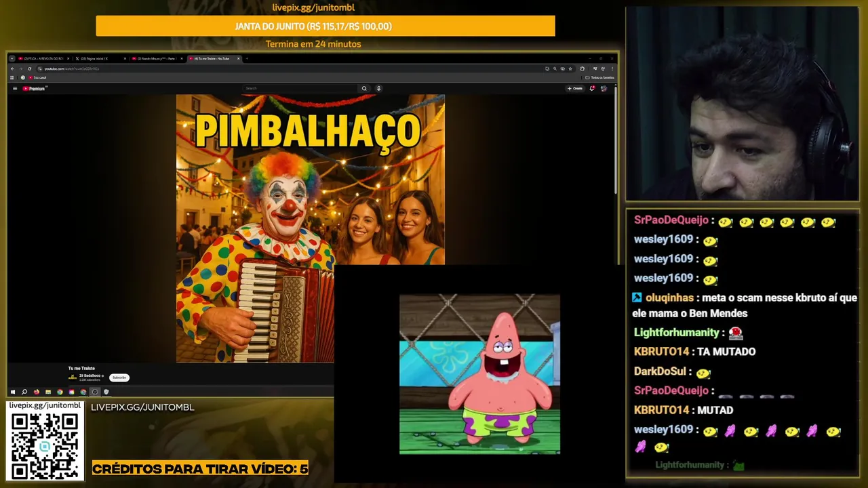Close the Tu me Traíste tab

(x=238, y=58)
